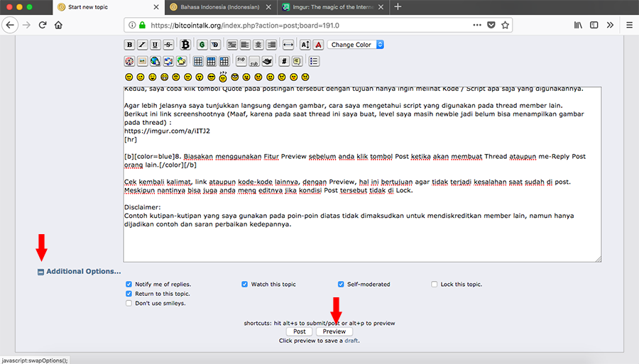The height and width of the screenshot is (364, 639).
Task: Reload the current page
Action: [x=43, y=26]
